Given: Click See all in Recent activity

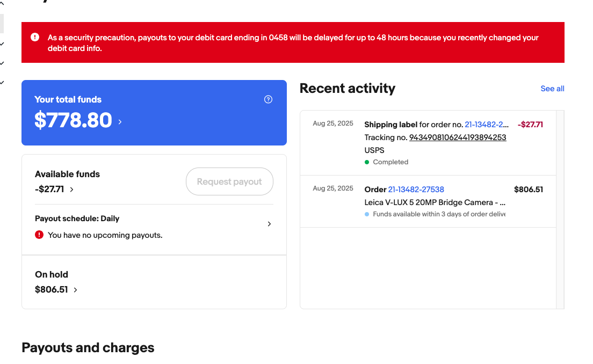Looking at the screenshot, I should (552, 89).
